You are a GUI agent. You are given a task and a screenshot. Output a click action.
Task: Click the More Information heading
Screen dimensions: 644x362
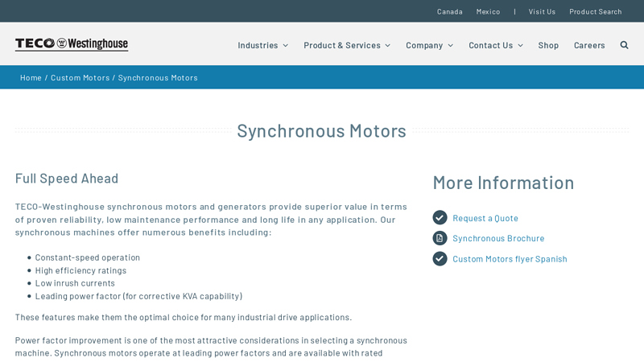click(504, 183)
